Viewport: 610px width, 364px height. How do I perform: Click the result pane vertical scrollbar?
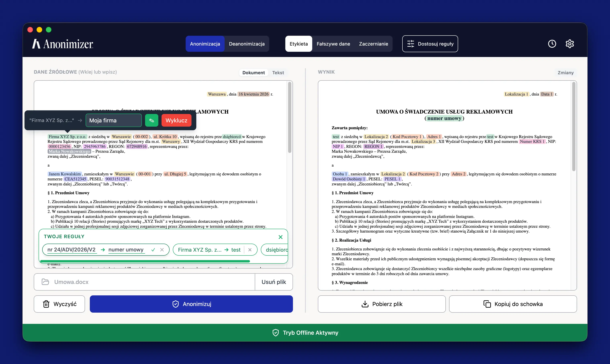click(573, 126)
